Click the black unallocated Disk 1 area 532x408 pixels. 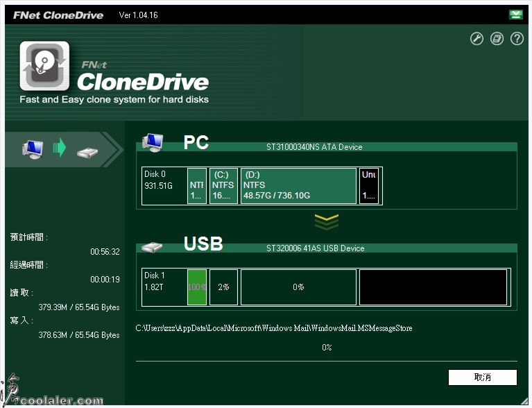(x=433, y=287)
